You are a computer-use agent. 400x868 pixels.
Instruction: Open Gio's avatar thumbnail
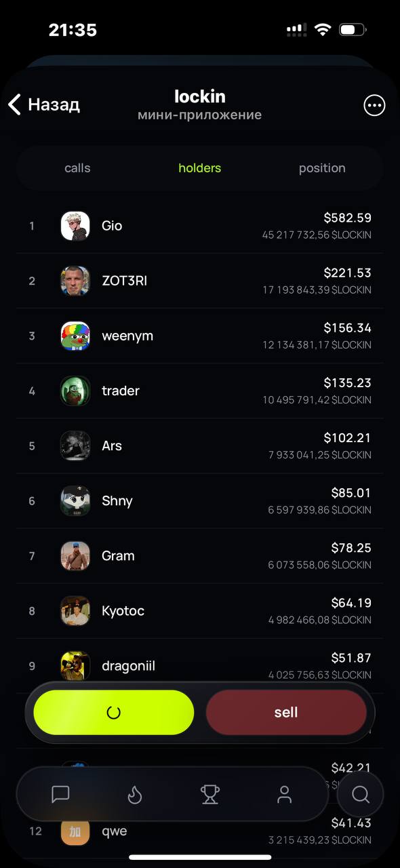pos(75,226)
